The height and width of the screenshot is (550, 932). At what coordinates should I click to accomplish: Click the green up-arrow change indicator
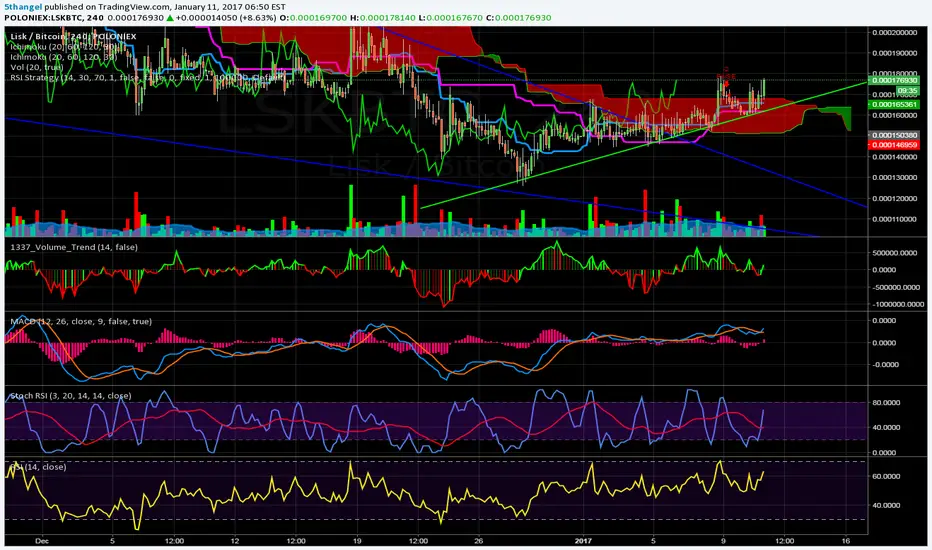[x=170, y=18]
